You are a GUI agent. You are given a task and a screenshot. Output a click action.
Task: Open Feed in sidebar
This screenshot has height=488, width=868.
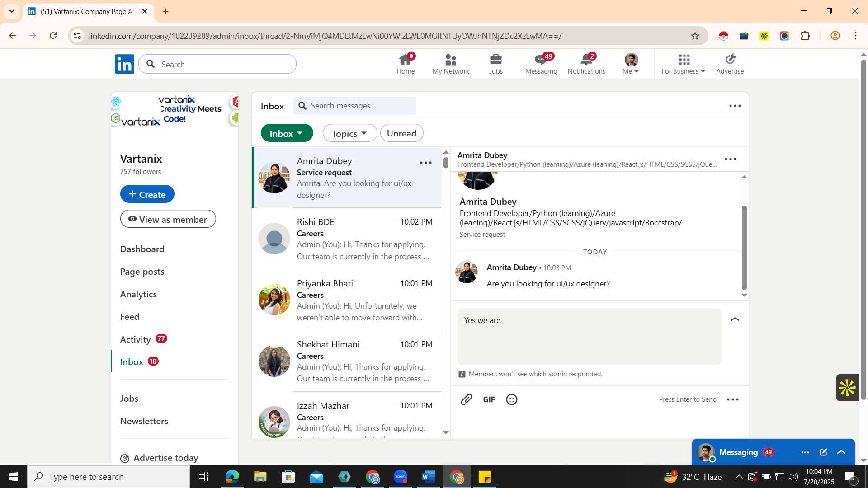click(x=130, y=317)
